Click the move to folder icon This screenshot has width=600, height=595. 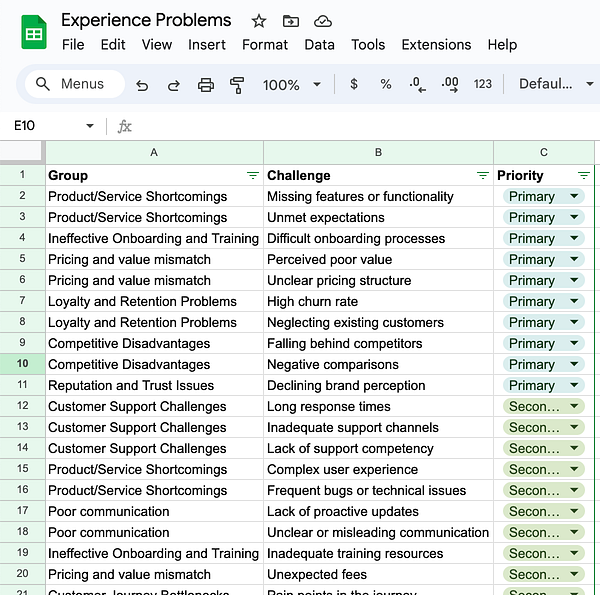coord(291,21)
